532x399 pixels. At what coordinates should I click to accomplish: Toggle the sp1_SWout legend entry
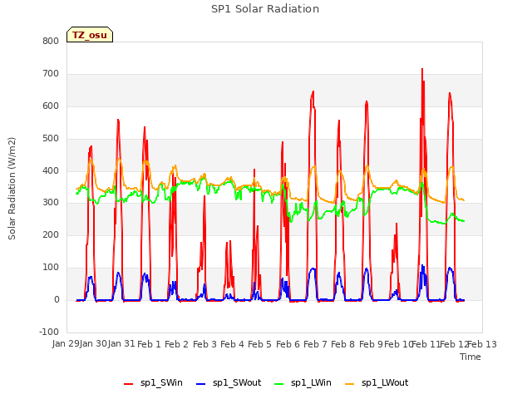(x=229, y=383)
